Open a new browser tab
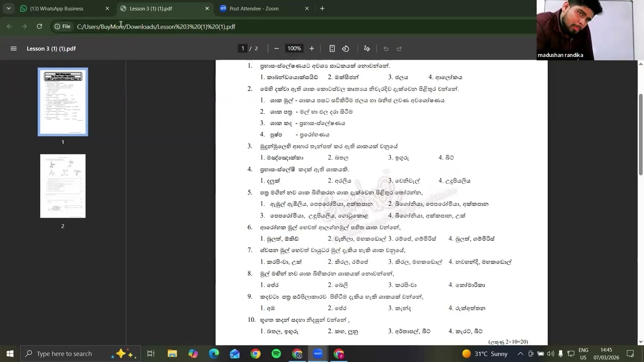This screenshot has height=362, width=644. point(322,9)
